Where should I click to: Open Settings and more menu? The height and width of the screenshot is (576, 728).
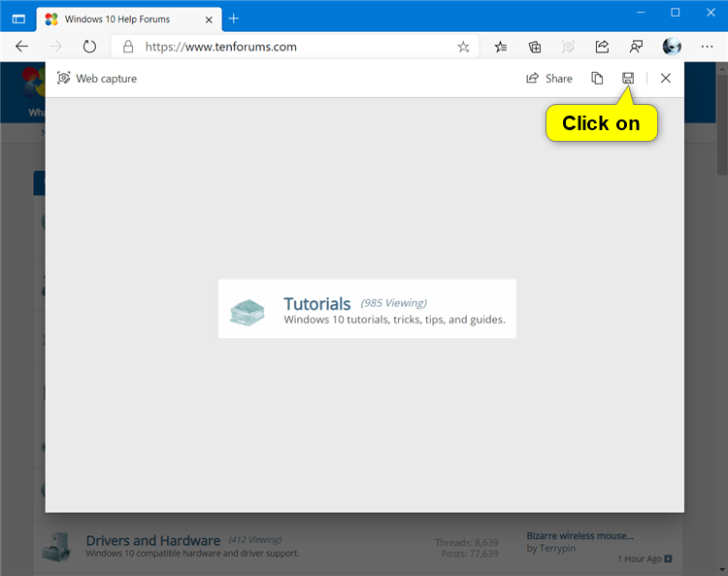point(707,47)
